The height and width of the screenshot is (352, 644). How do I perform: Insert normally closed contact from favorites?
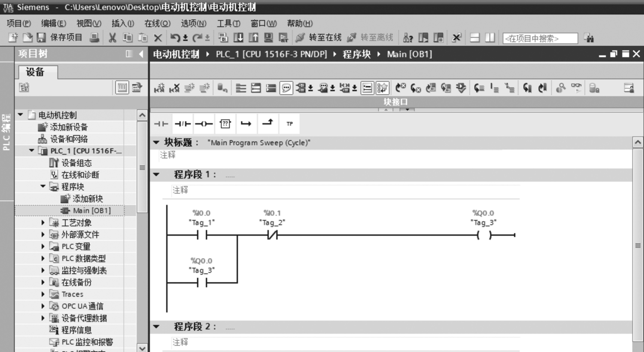coord(183,124)
